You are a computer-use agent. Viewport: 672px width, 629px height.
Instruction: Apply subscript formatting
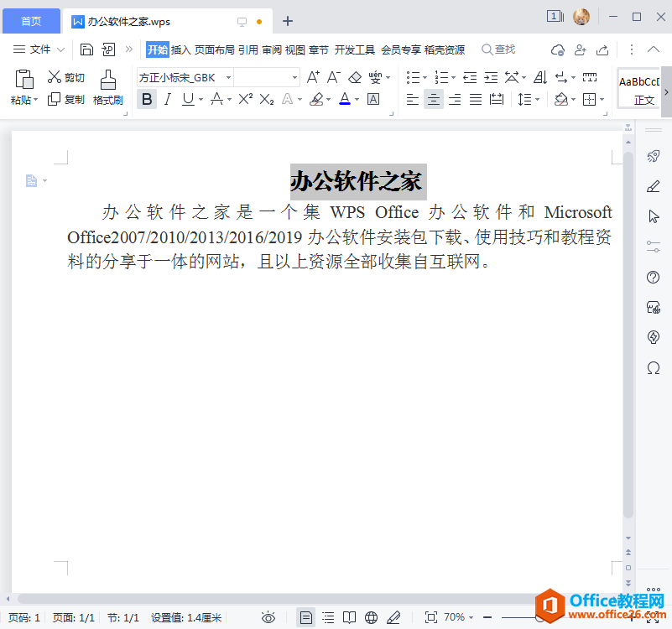[267, 100]
